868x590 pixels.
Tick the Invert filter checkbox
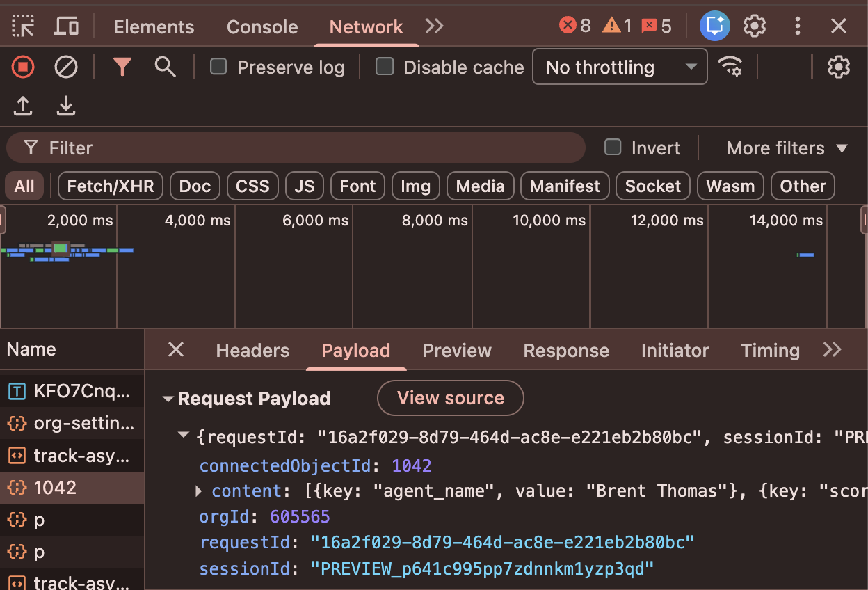(x=613, y=147)
